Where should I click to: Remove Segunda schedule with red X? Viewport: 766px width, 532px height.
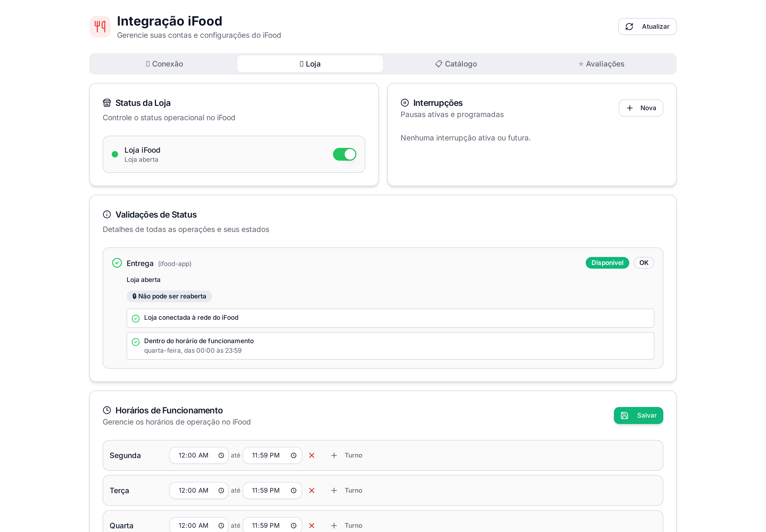[x=311, y=455]
